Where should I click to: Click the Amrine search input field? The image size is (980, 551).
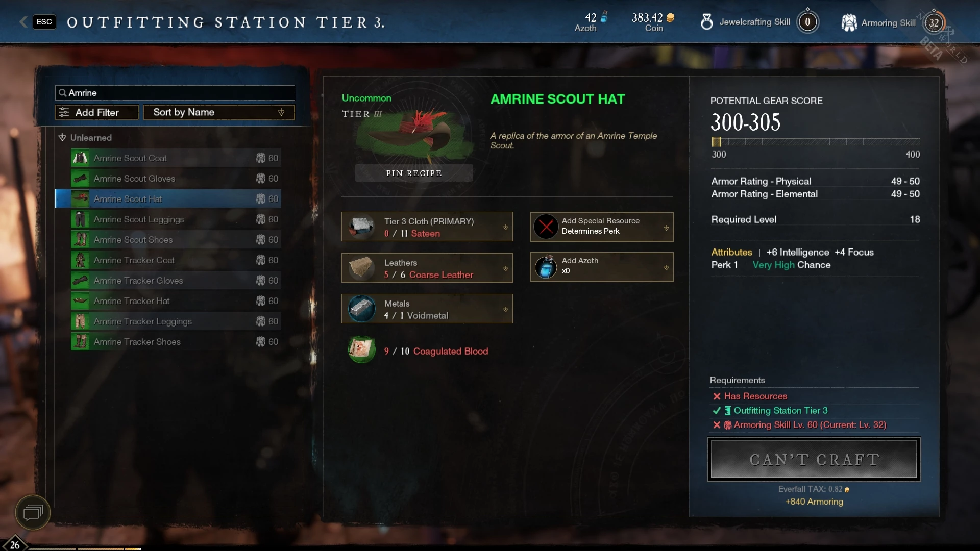click(175, 93)
